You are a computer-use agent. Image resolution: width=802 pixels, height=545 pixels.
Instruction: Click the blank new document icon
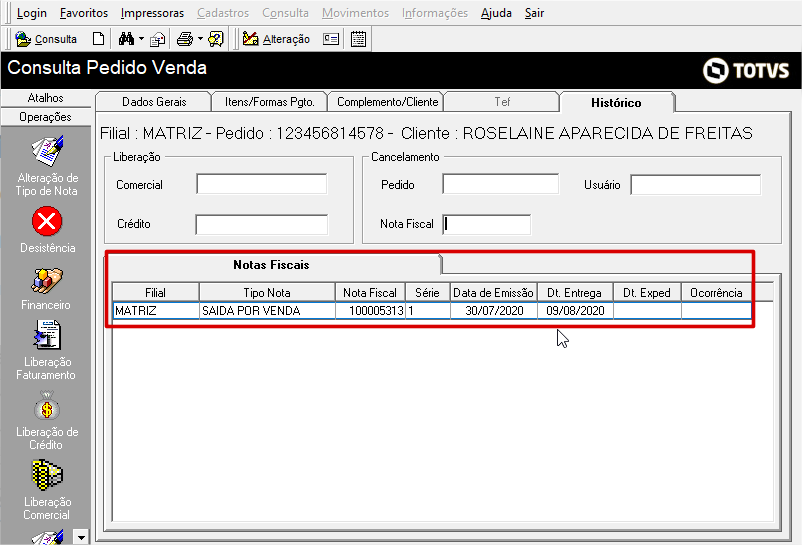[x=98, y=39]
